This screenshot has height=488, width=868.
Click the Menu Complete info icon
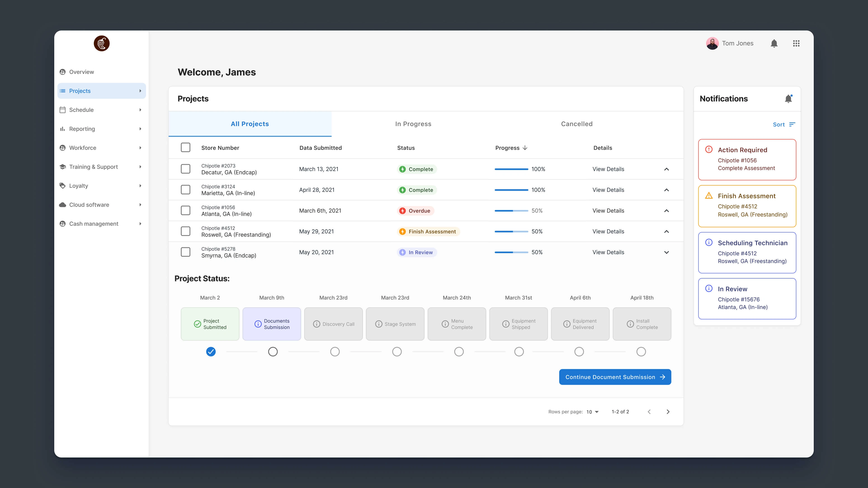pyautogui.click(x=445, y=324)
